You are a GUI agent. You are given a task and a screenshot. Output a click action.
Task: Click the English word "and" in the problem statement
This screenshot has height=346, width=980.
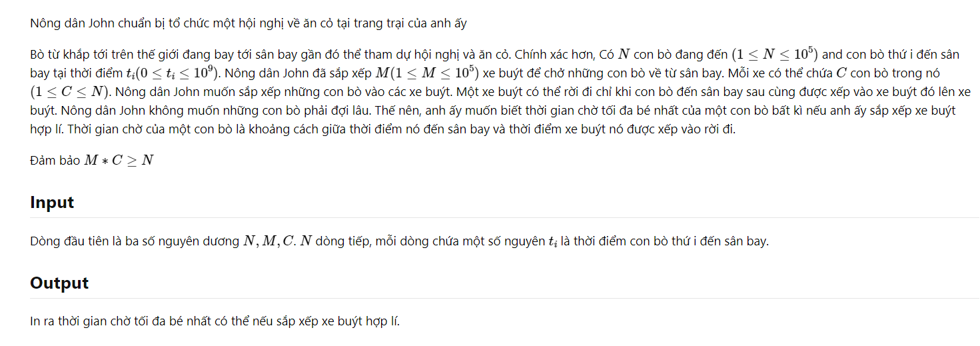point(833,55)
